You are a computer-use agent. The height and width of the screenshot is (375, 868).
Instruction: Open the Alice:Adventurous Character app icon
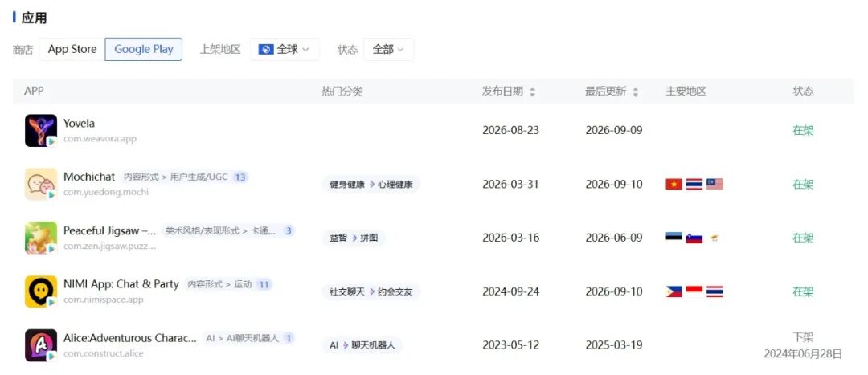pos(41,345)
